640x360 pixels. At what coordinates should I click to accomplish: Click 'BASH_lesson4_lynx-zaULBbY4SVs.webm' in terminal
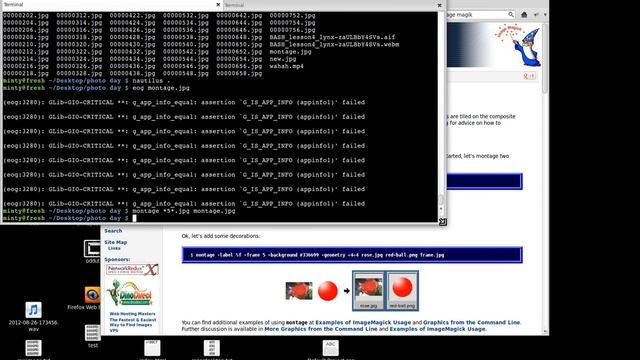point(334,44)
